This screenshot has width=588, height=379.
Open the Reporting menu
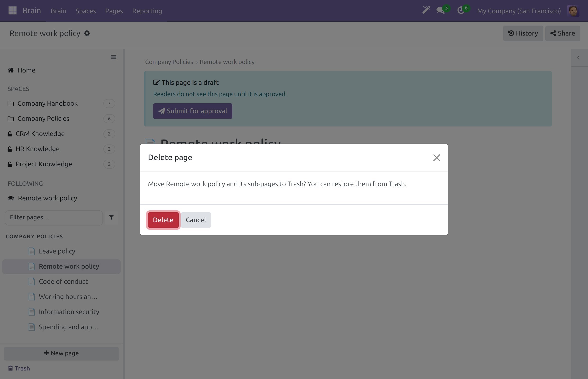tap(147, 11)
